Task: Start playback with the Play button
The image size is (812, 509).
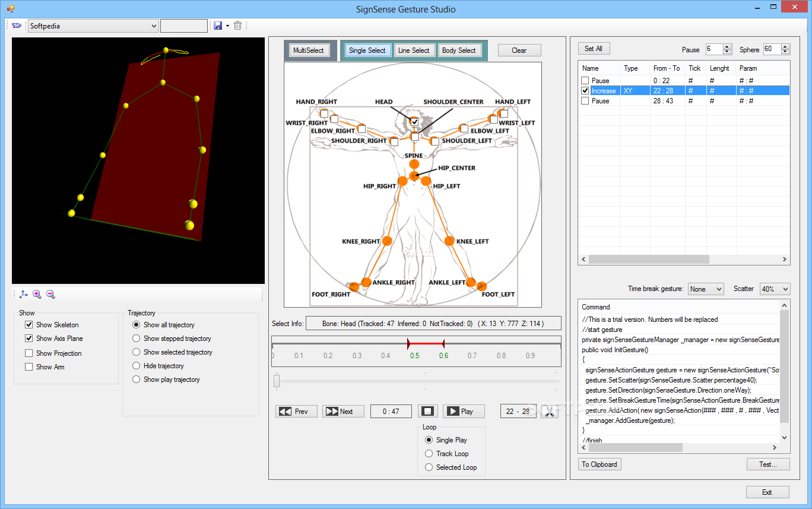Action: [464, 411]
